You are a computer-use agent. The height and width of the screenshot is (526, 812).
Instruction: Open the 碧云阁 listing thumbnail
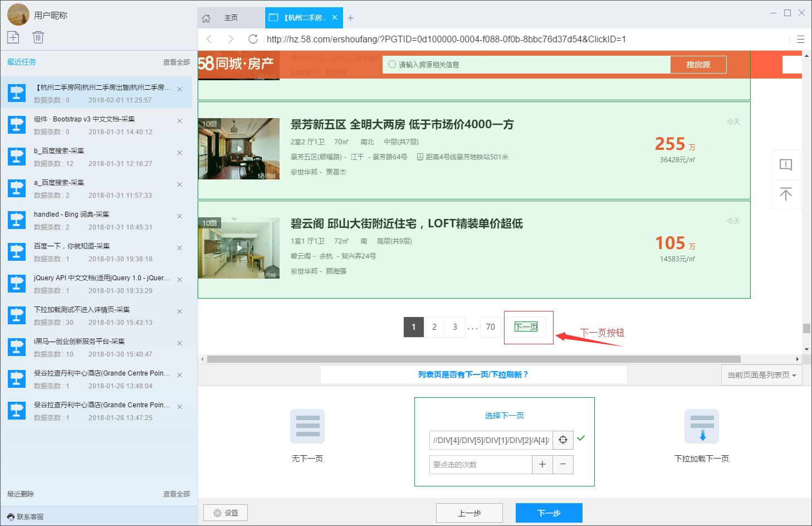pyautogui.click(x=239, y=248)
